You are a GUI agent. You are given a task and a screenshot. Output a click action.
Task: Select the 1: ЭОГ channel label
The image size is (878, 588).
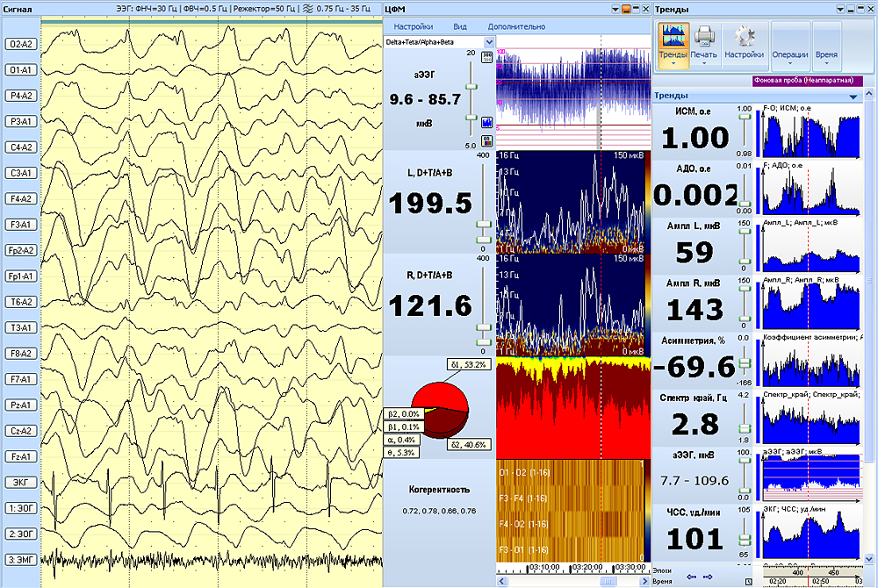(21, 508)
